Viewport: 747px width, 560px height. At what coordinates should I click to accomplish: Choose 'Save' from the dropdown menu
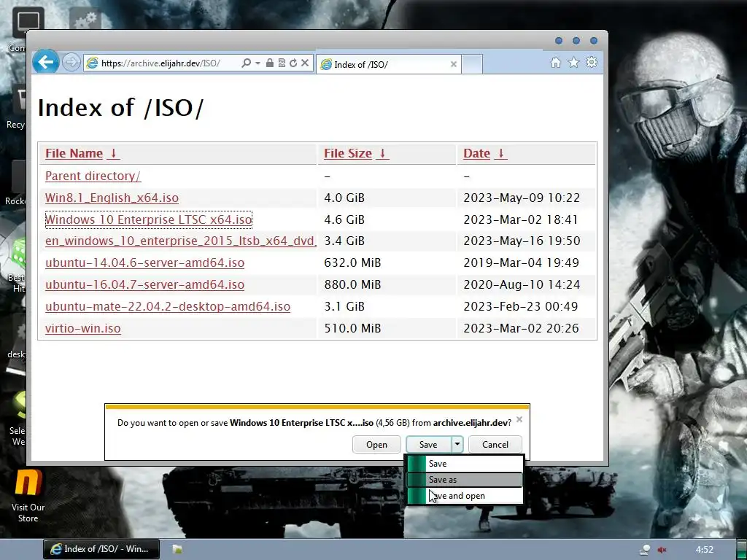[x=465, y=463]
